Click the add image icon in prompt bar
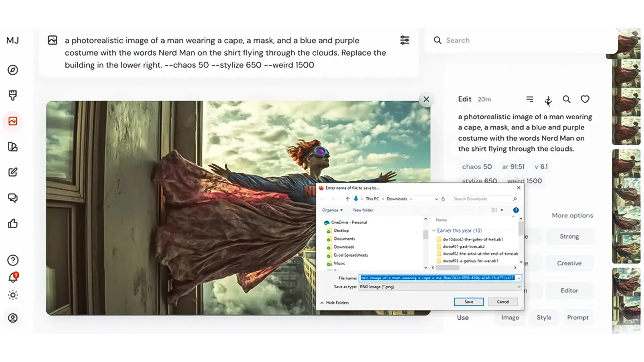644x362 pixels. [x=53, y=40]
